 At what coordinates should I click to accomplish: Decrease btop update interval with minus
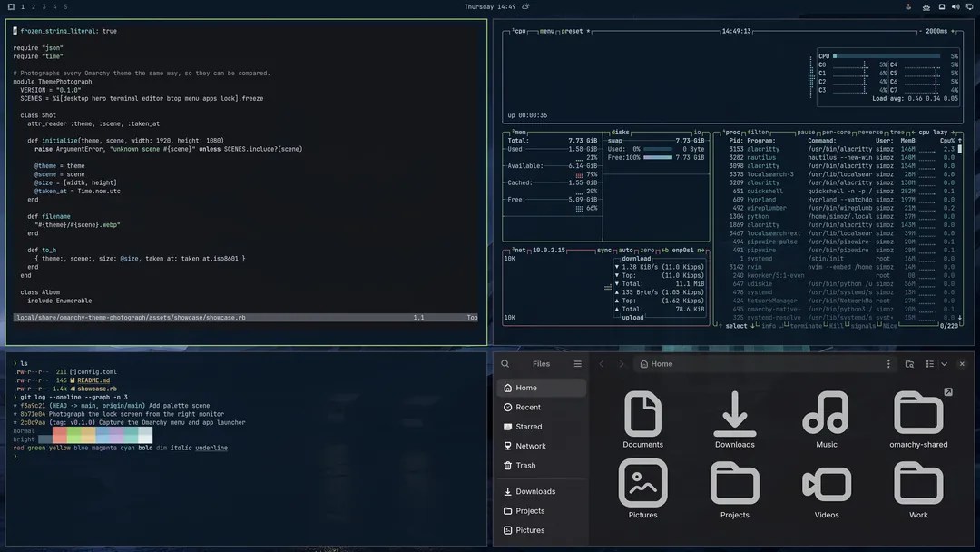coord(920,31)
